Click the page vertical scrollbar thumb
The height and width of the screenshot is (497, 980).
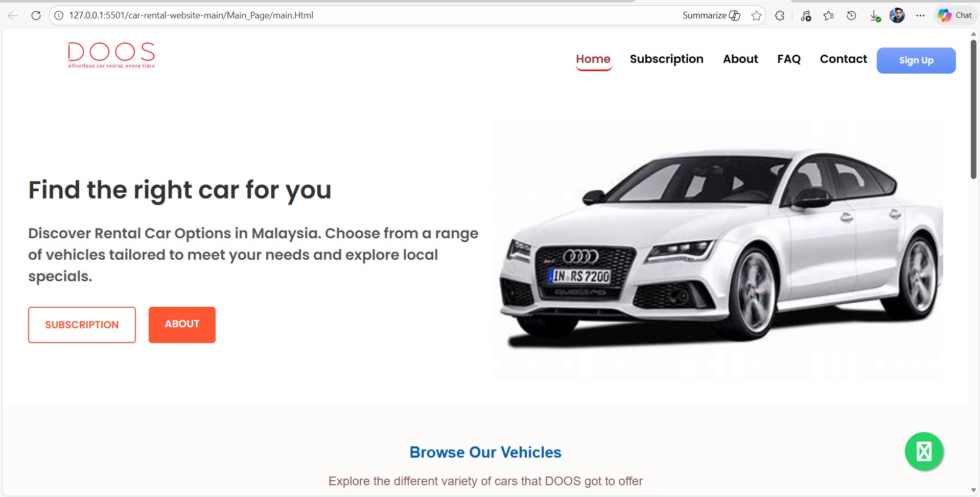click(973, 110)
